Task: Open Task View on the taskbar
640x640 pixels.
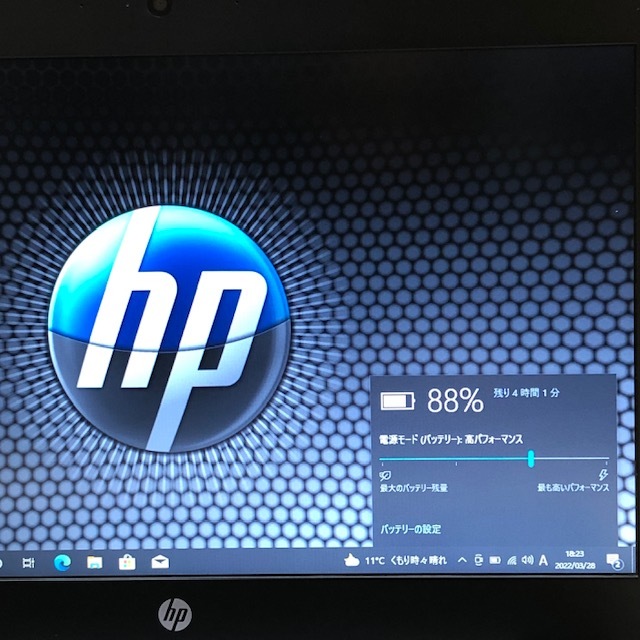Action: (28, 563)
